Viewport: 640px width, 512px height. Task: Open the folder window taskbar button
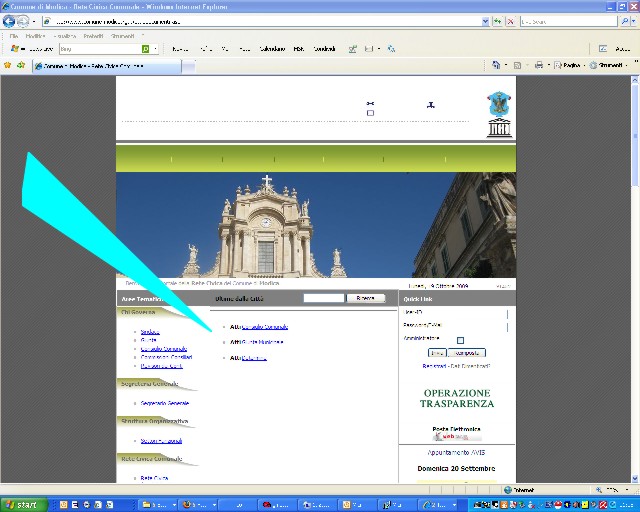click(158, 505)
